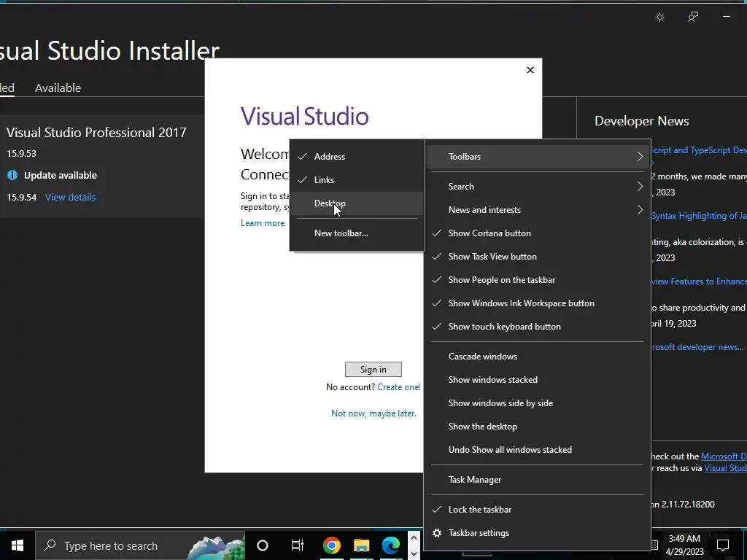Click the taskbar up scroll arrow
Screen dimensions: 747x560
pos(414,537)
